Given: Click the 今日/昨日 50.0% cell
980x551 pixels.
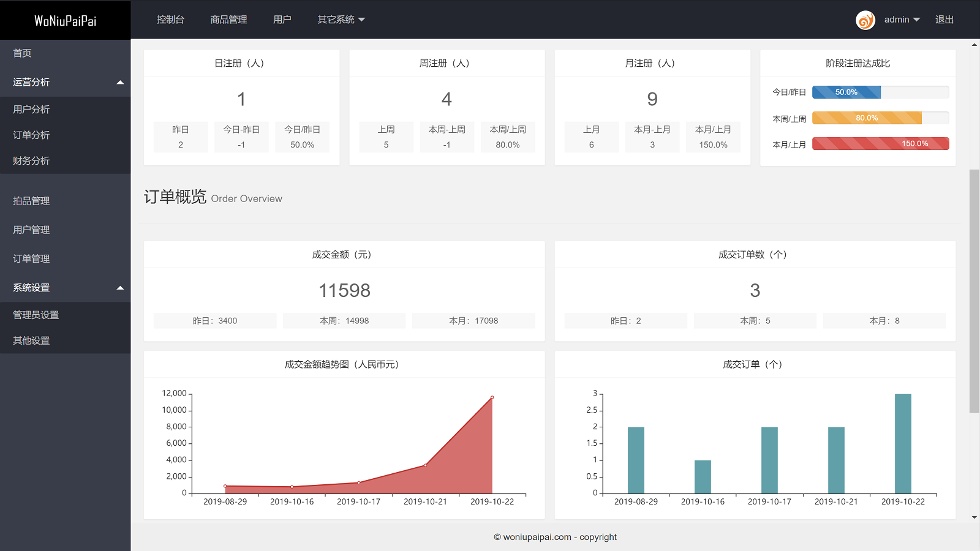Looking at the screenshot, I should coord(302,137).
